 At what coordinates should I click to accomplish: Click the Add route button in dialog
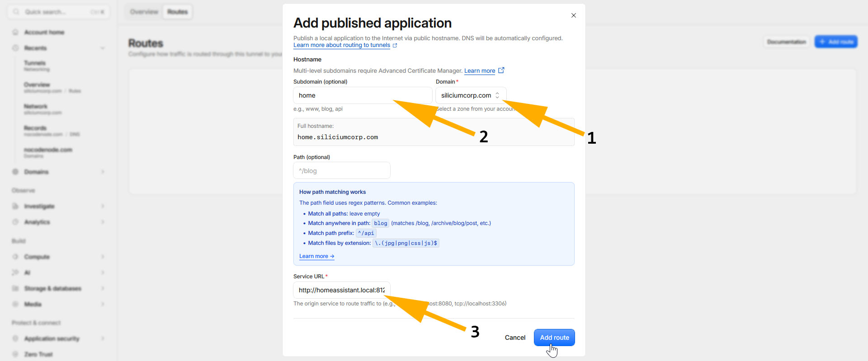point(554,338)
